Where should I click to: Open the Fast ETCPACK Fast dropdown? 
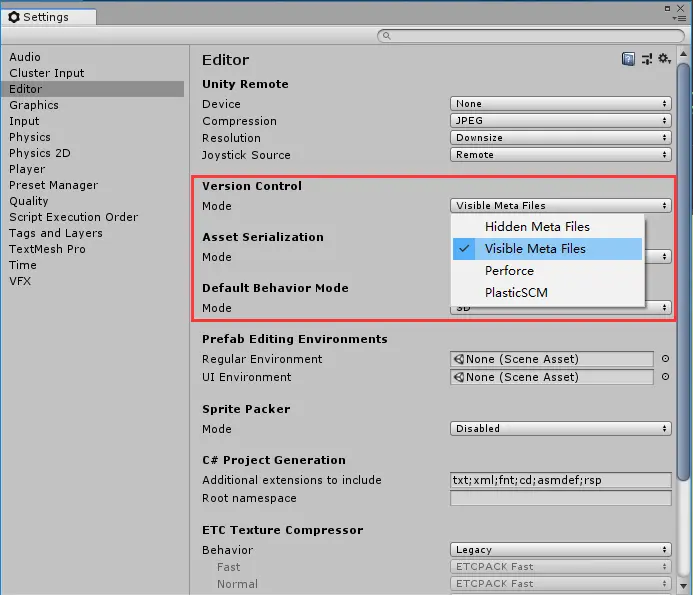(x=560, y=566)
